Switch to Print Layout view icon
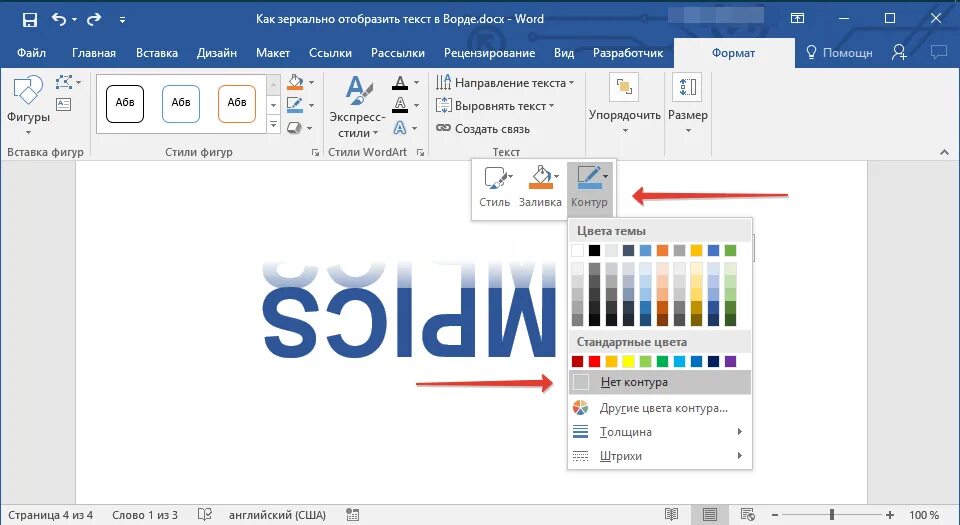Image resolution: width=960 pixels, height=525 pixels. tap(710, 515)
